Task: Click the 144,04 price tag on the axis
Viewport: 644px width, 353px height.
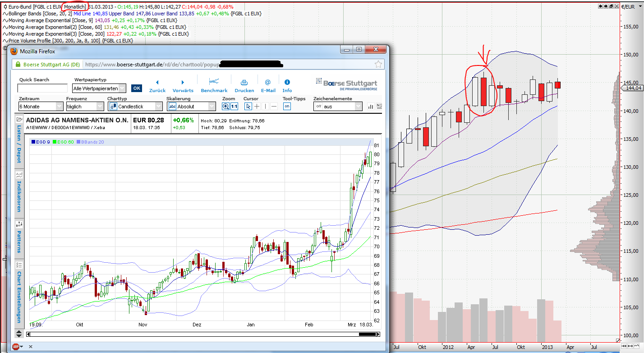Action: [632, 88]
